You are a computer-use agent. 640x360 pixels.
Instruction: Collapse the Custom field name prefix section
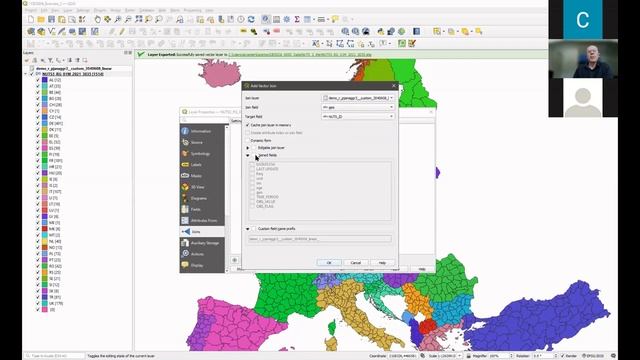(248, 229)
